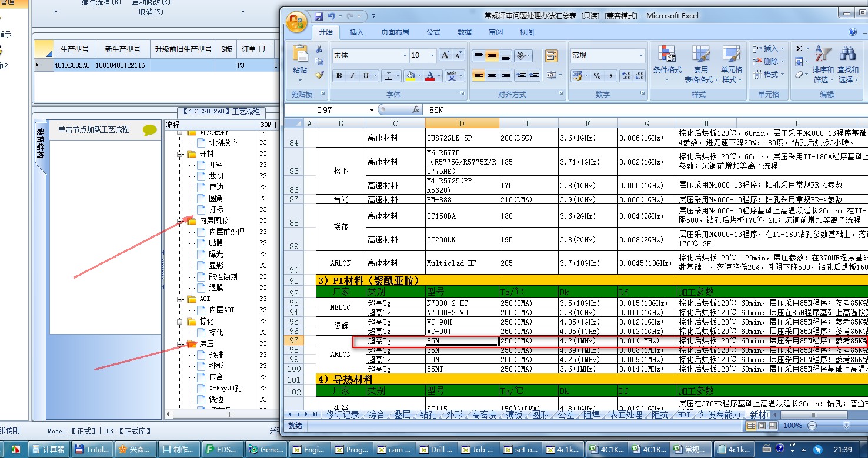
Task: Apply the red font color A
Action: click(430, 75)
